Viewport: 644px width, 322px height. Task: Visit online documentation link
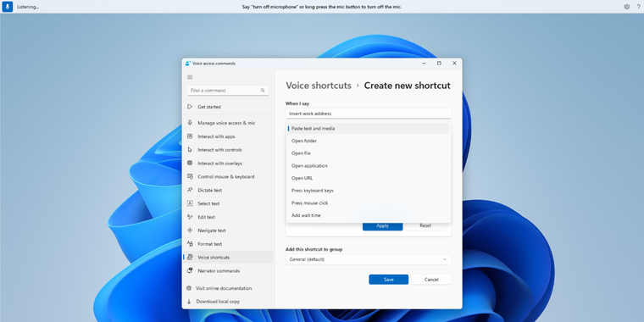click(224, 288)
